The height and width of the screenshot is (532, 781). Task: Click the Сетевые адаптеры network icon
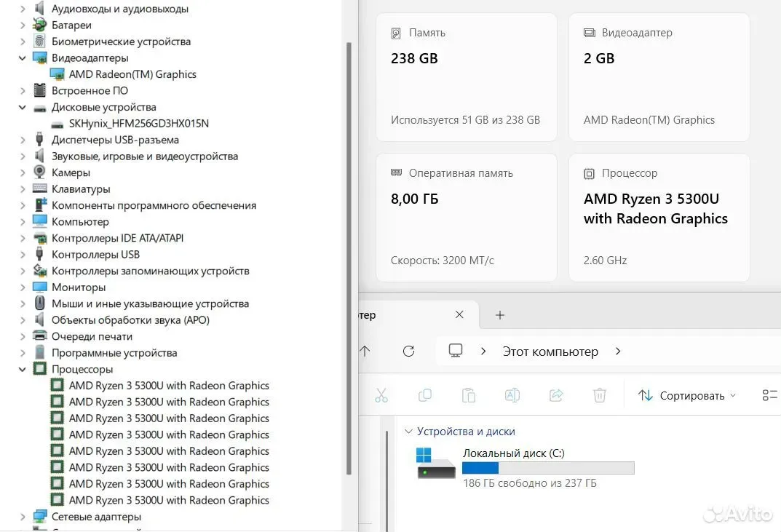pos(40,517)
